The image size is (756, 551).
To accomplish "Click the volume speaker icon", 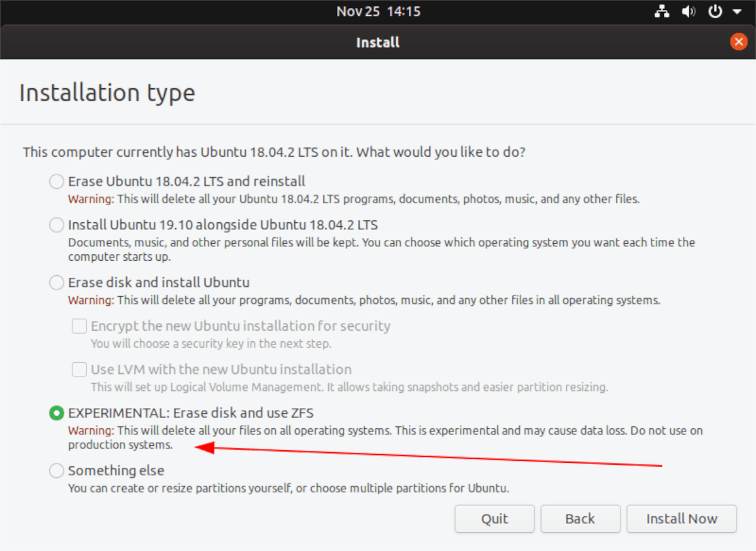I will [689, 11].
